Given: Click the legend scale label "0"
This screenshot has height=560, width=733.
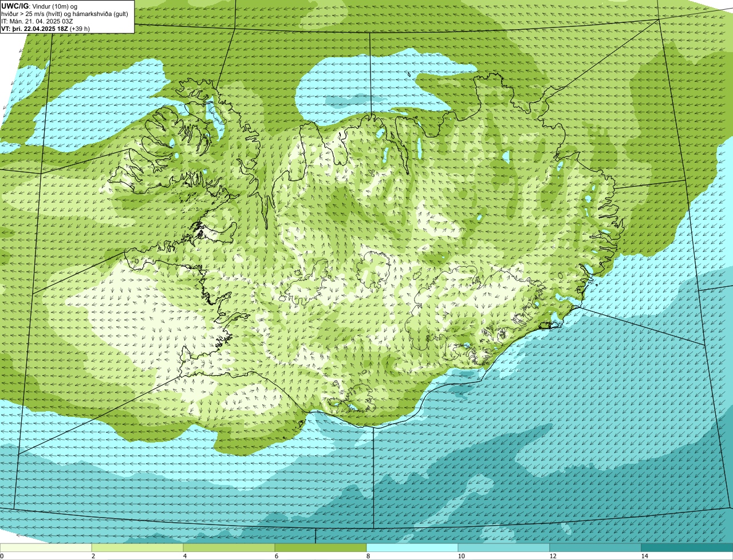Looking at the screenshot, I should tap(2, 557).
